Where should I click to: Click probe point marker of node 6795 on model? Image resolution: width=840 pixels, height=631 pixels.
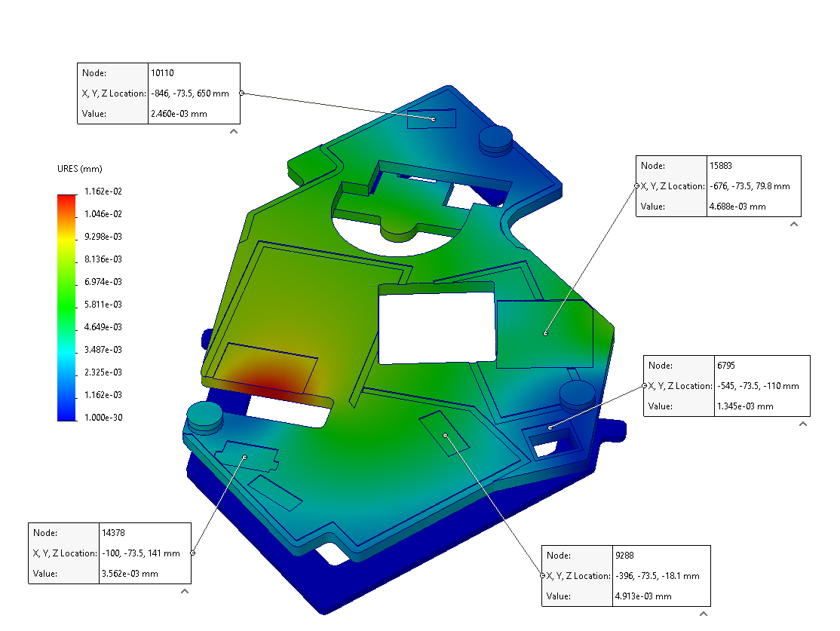click(550, 427)
